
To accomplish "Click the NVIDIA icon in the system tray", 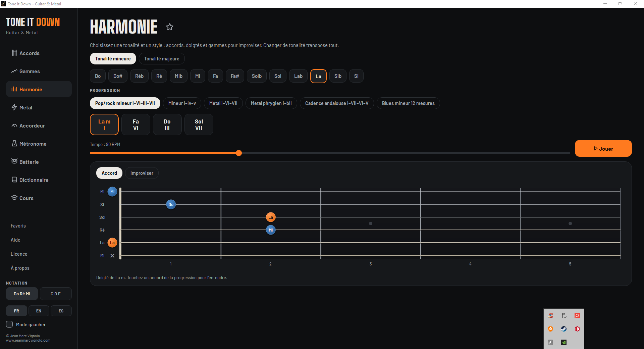I will [x=564, y=342].
